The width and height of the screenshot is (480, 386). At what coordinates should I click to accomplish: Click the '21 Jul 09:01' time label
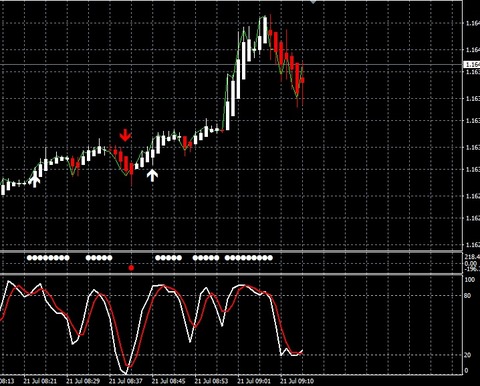pyautogui.click(x=254, y=381)
